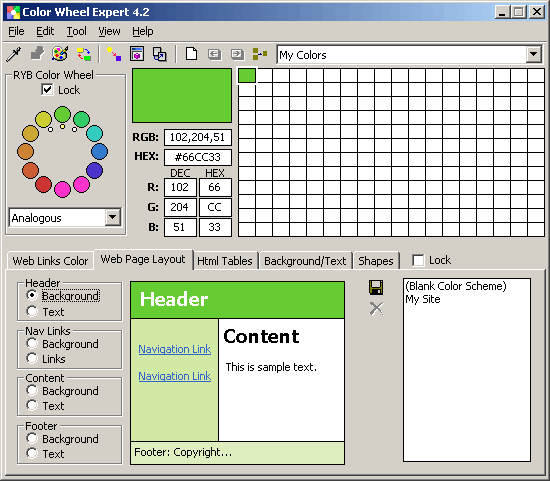
Task: Click the G hex field CC
Action: (x=215, y=207)
